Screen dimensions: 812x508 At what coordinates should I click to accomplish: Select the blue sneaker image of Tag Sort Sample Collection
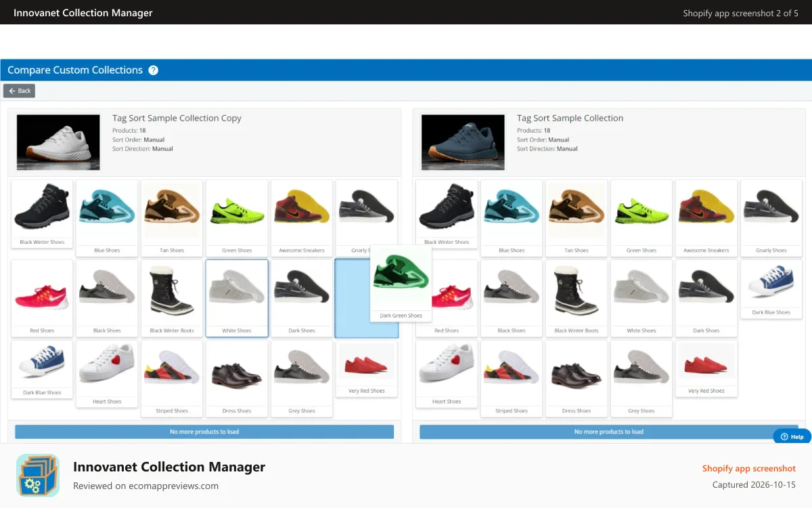(463, 142)
